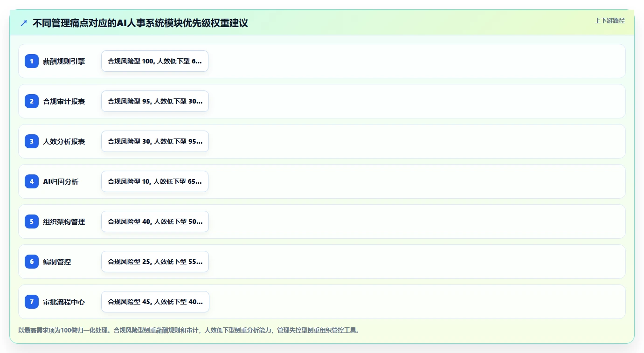Image resolution: width=644 pixels, height=353 pixels.
Task: Open the chip reading 合规风险型 100
Action: click(155, 61)
